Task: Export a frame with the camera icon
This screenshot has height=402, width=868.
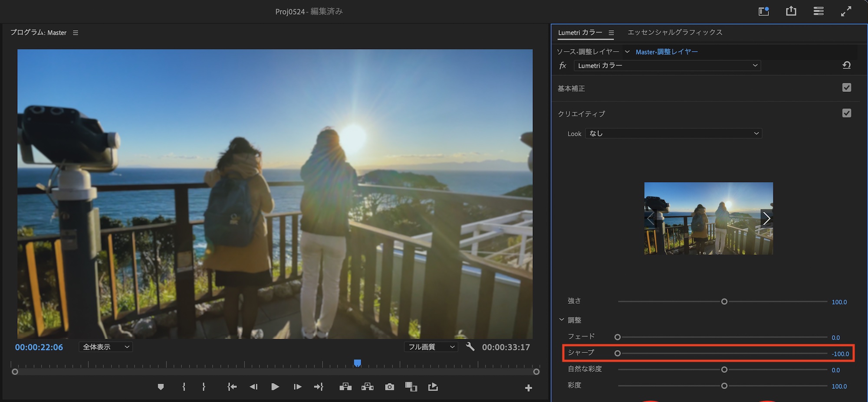Action: [x=390, y=387]
